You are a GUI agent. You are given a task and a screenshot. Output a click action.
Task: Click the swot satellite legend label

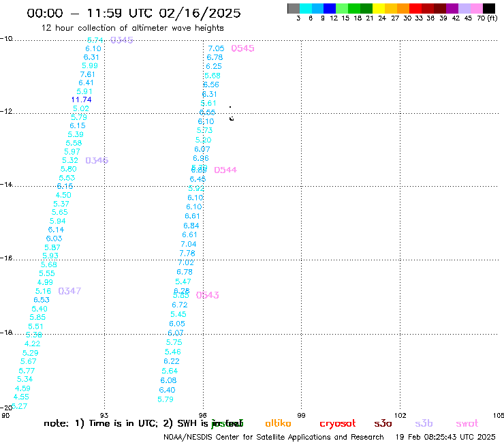467,424
